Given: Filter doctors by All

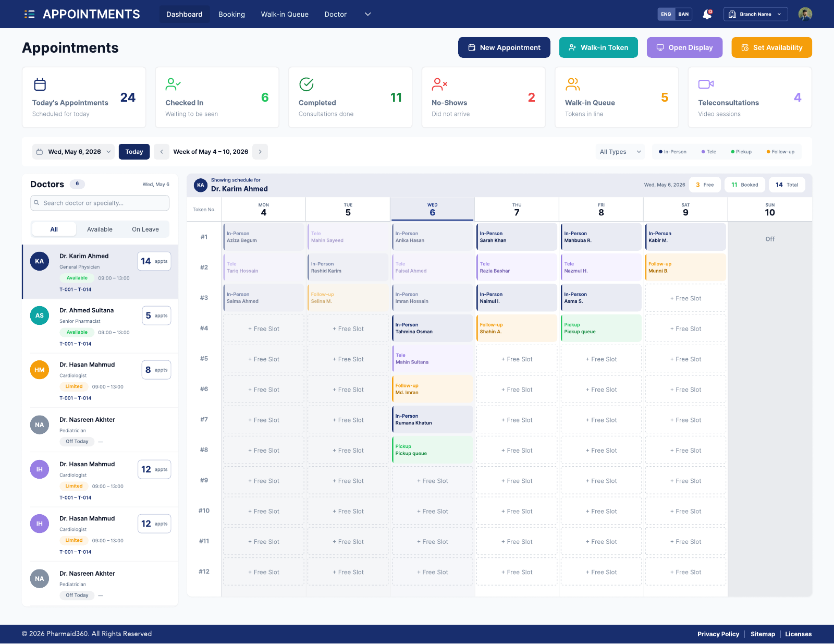Looking at the screenshot, I should (x=54, y=229).
